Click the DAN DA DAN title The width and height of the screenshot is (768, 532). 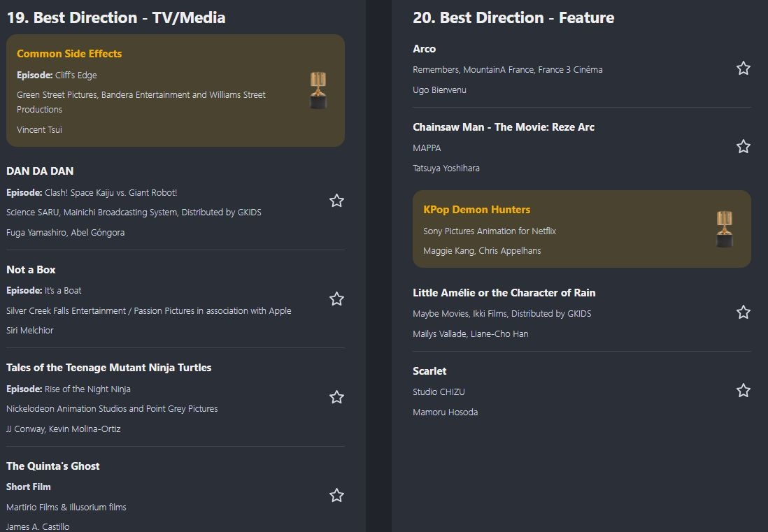(x=40, y=171)
